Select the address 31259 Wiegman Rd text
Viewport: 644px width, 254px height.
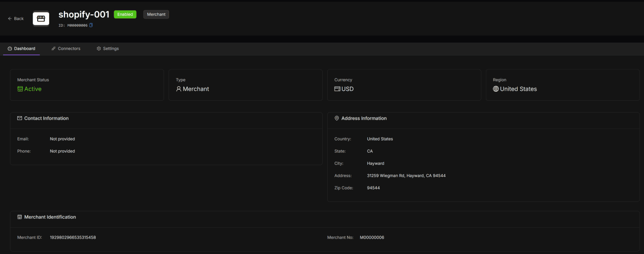[x=406, y=176]
